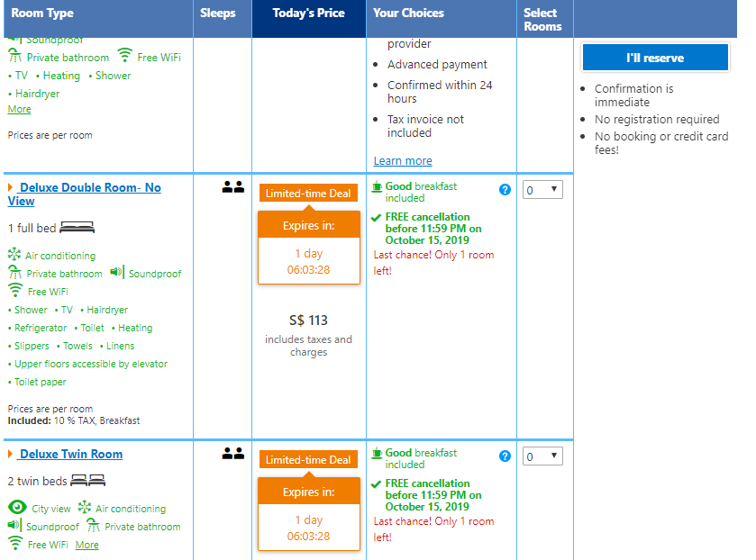
Task: Click breakfast cup icon in Deluxe Double Room
Action: point(377,186)
